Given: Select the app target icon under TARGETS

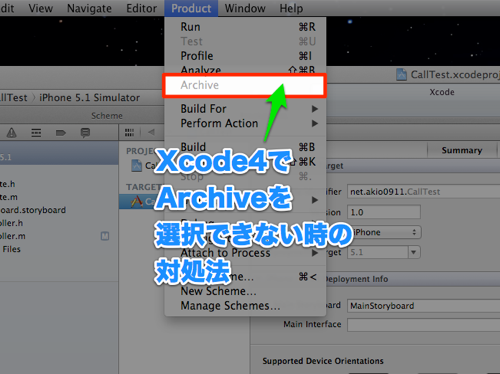Looking at the screenshot, I should click(x=136, y=201).
